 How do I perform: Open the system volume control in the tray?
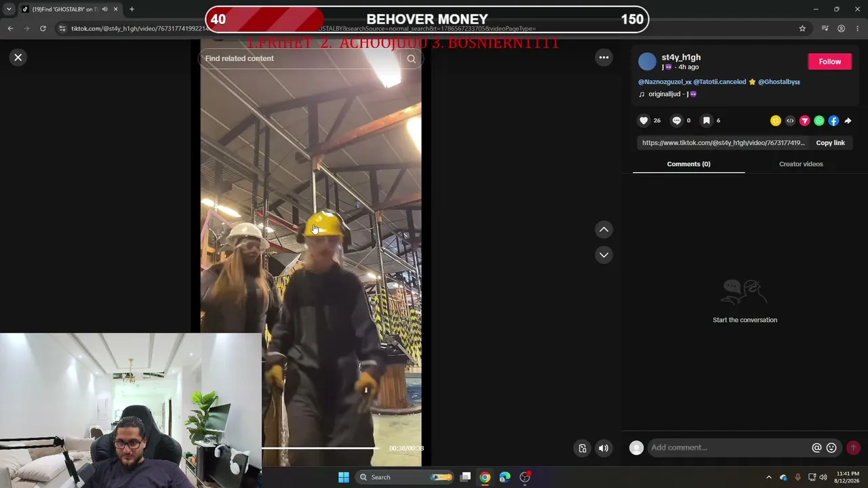[x=824, y=477]
